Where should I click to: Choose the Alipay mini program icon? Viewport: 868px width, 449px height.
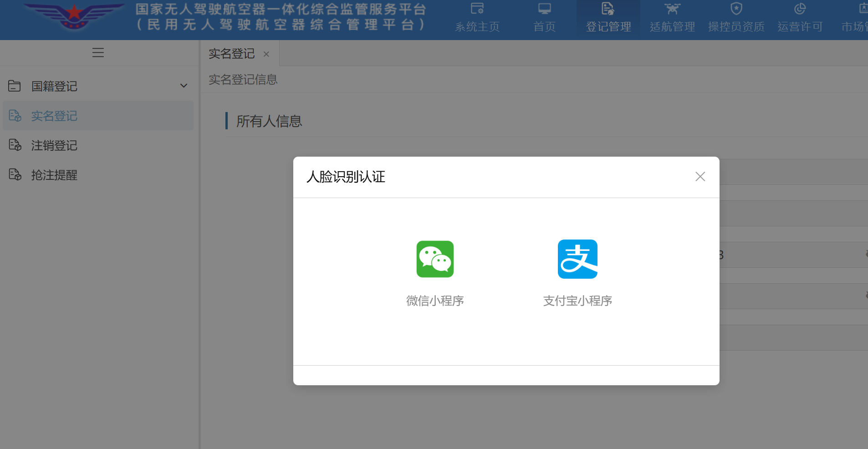(577, 259)
